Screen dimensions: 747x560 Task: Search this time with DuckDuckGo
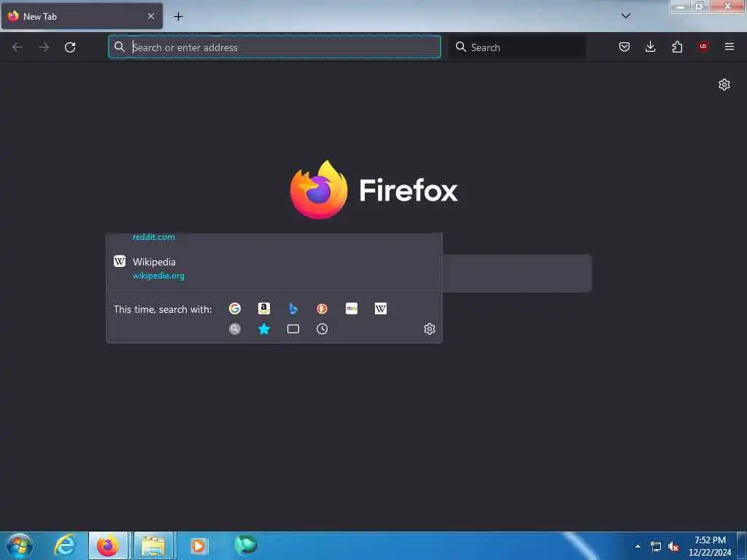click(x=322, y=308)
